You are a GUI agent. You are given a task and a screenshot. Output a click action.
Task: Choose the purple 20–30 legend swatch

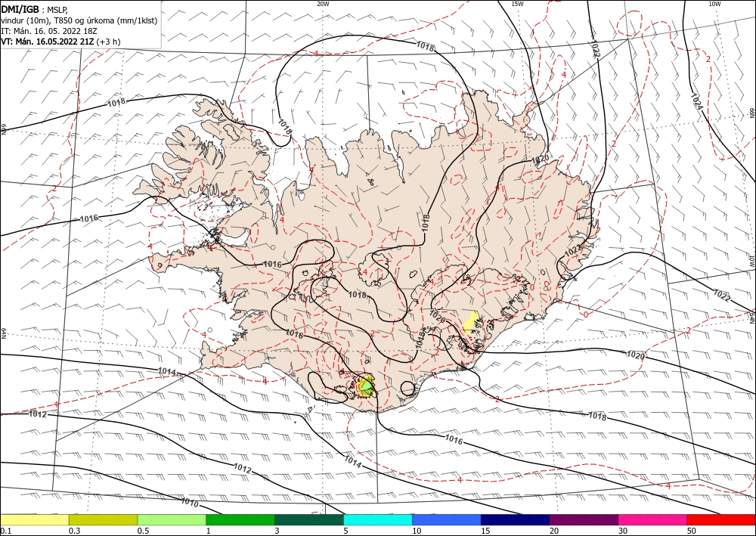584,519
